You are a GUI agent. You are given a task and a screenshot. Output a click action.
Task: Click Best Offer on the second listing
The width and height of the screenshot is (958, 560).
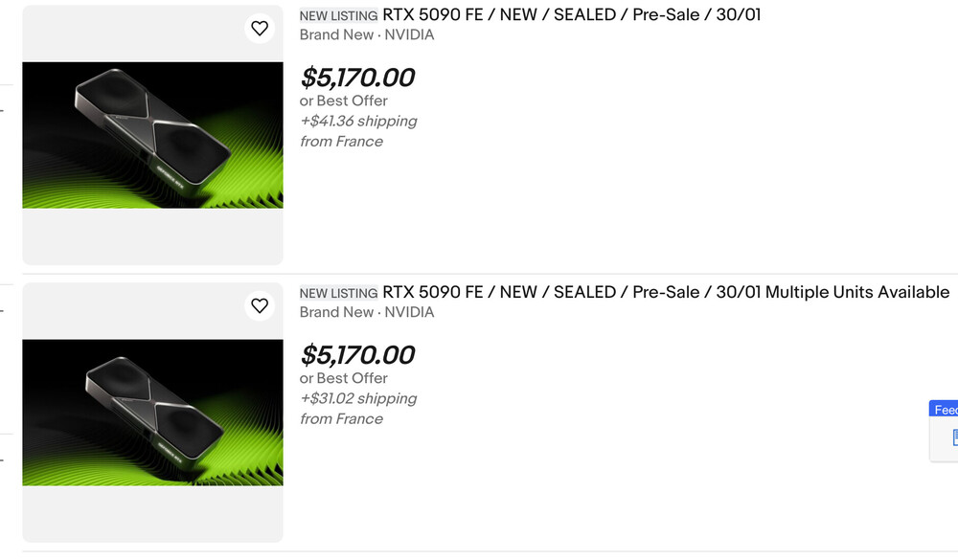point(344,378)
